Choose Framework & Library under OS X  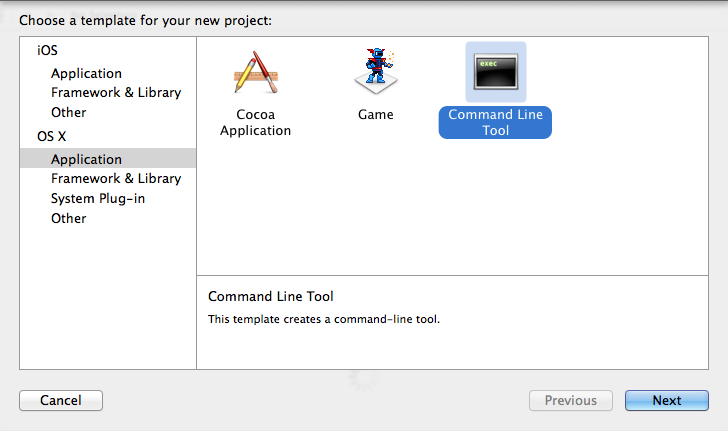point(116,178)
